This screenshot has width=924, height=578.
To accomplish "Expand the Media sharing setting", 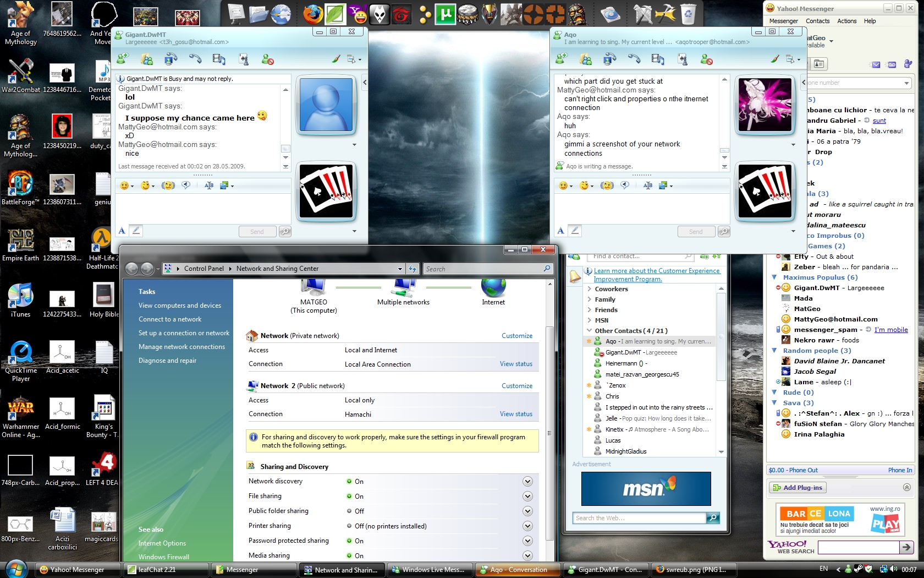I will (x=527, y=555).
